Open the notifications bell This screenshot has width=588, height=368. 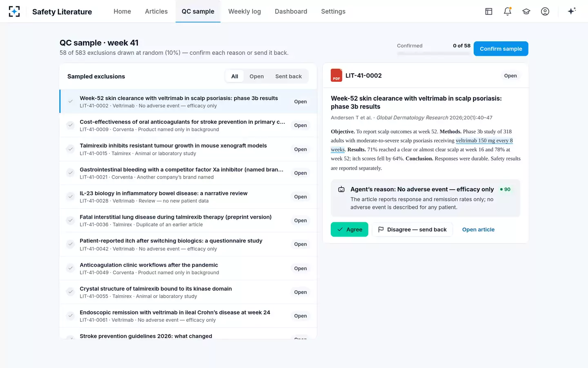(508, 11)
